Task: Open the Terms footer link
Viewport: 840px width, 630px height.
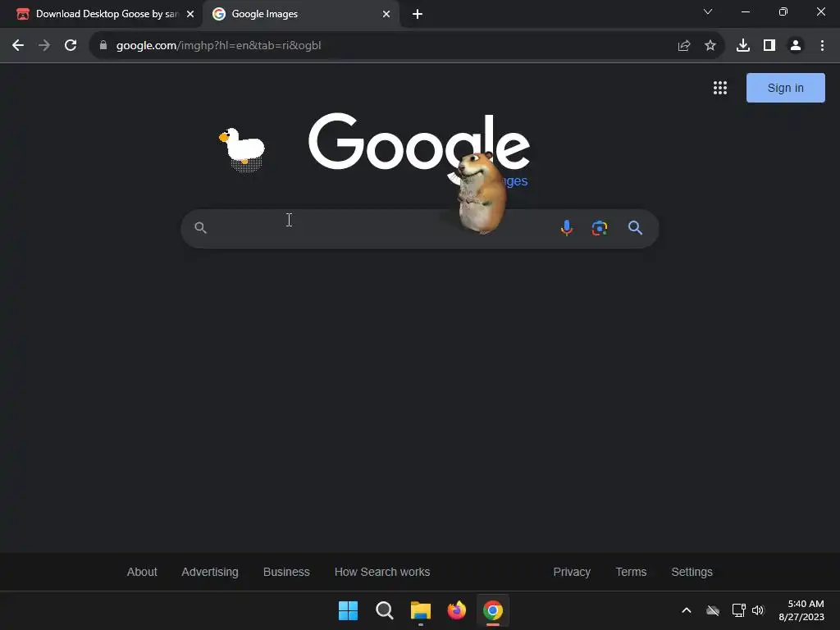Action: 631,572
